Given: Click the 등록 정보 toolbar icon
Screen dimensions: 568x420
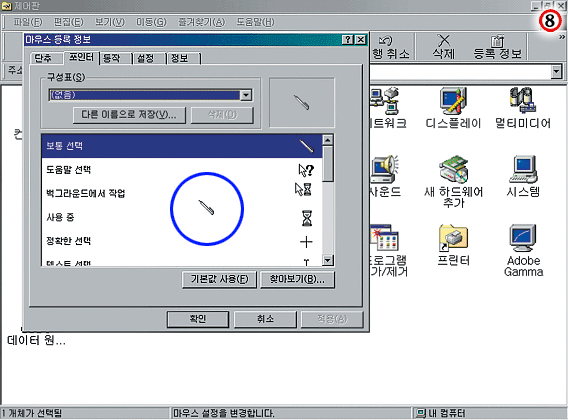Looking at the screenshot, I should (497, 46).
